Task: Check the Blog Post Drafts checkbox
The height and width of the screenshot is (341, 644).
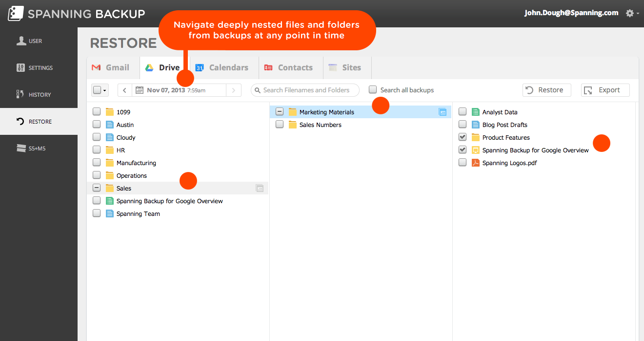Action: click(463, 125)
